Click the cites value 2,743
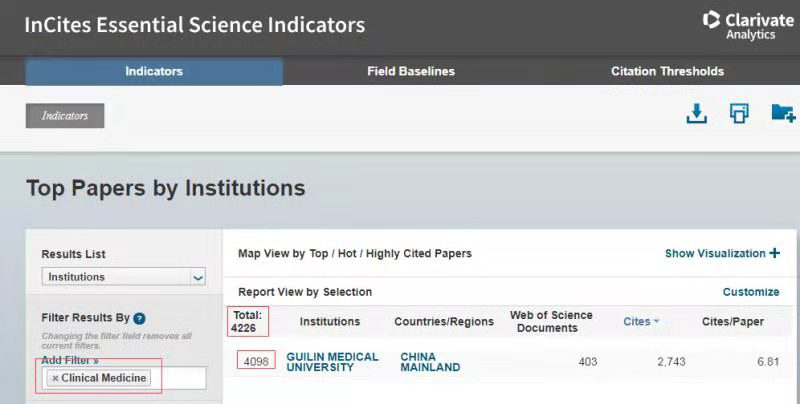The width and height of the screenshot is (800, 404). pos(671,362)
